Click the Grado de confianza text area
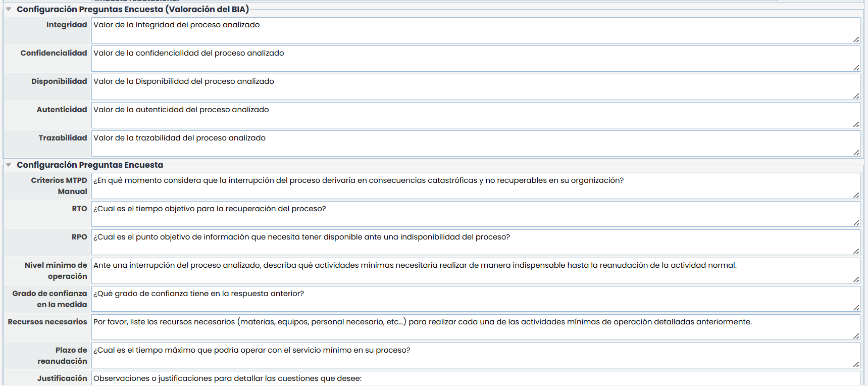The width and height of the screenshot is (868, 386). [475, 299]
